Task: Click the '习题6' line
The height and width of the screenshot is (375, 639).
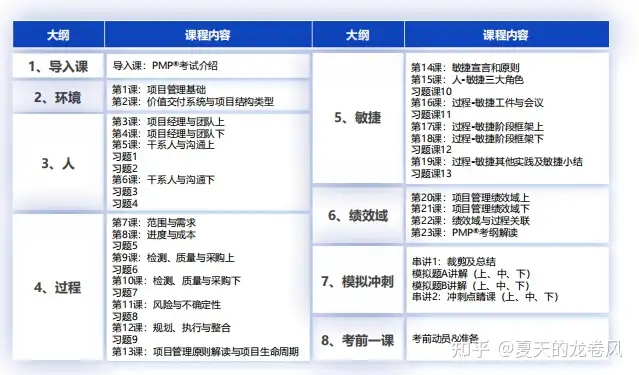Action: [x=125, y=269]
